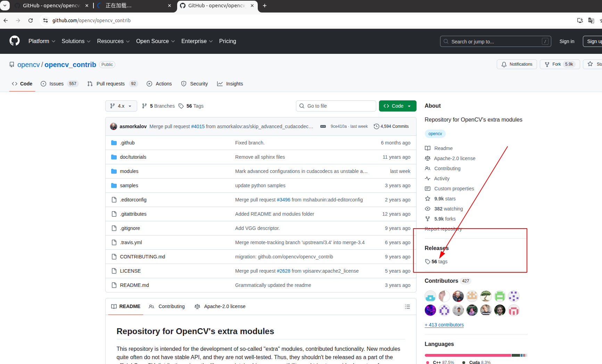602x364 pixels.
Task: Click the Star button icon
Action: (590, 64)
